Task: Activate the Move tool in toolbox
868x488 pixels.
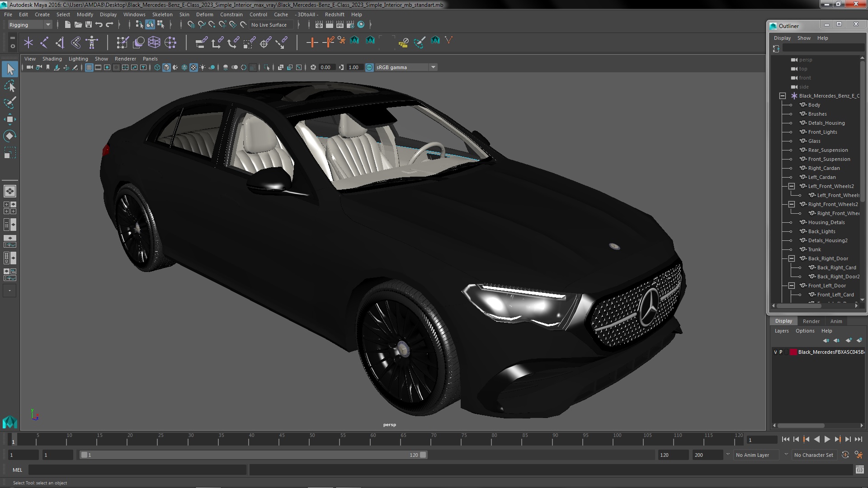Action: coord(10,119)
